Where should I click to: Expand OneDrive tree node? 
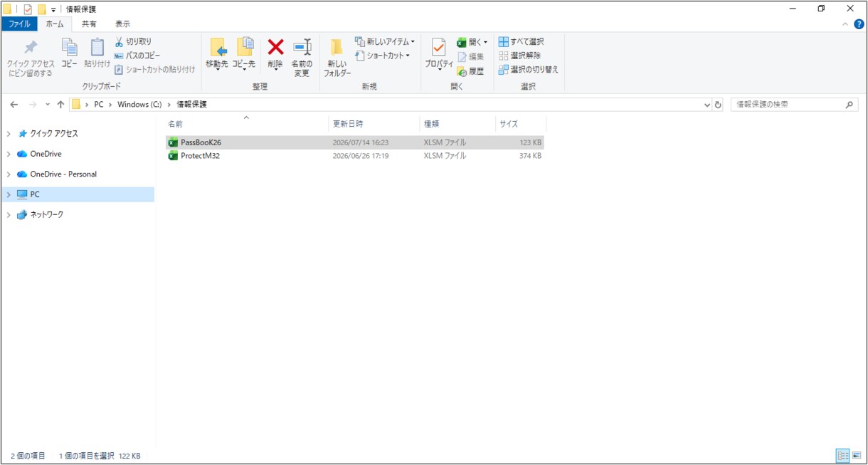point(9,154)
